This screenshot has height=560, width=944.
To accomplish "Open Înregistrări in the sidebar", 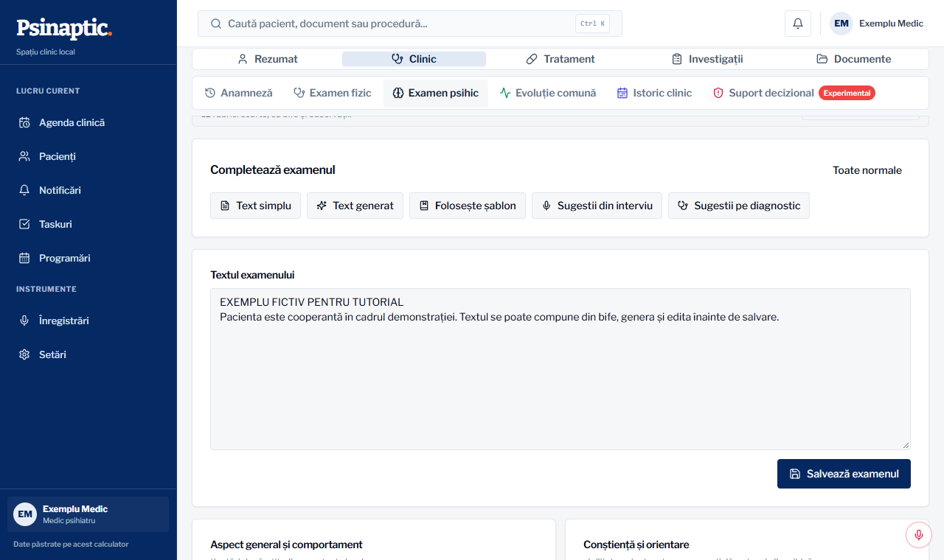I will [x=88, y=321].
